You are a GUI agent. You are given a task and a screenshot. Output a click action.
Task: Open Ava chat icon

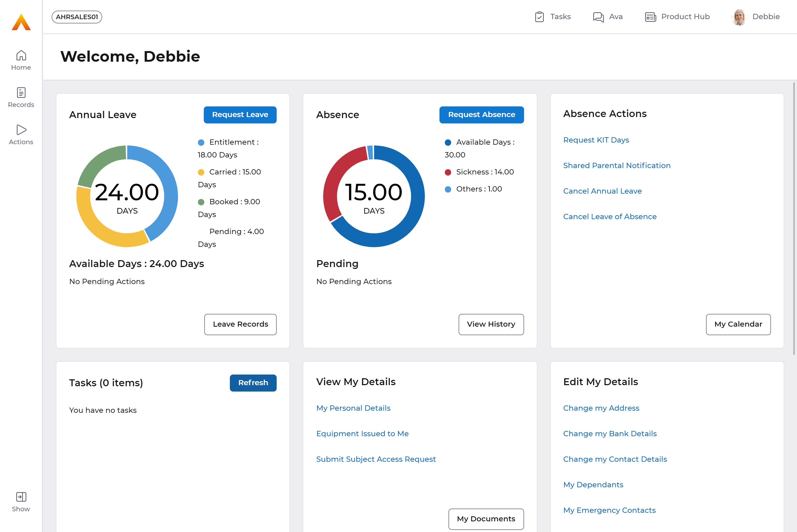pos(598,16)
